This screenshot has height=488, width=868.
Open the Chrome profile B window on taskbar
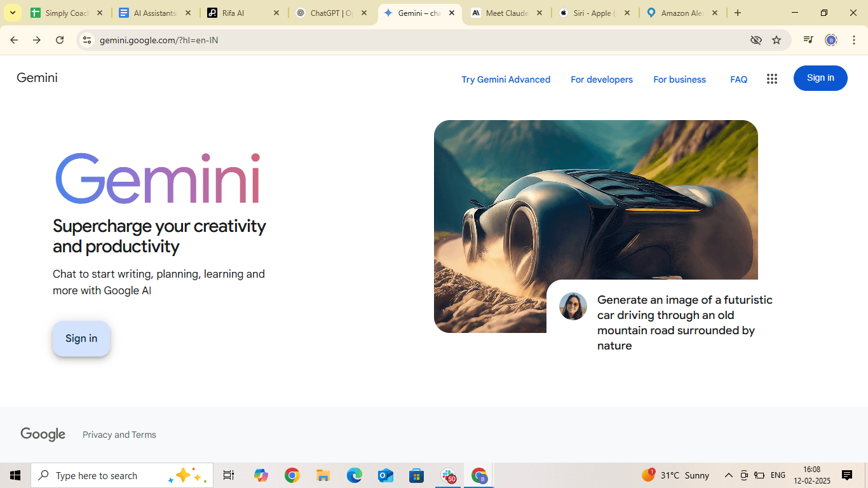click(x=479, y=475)
